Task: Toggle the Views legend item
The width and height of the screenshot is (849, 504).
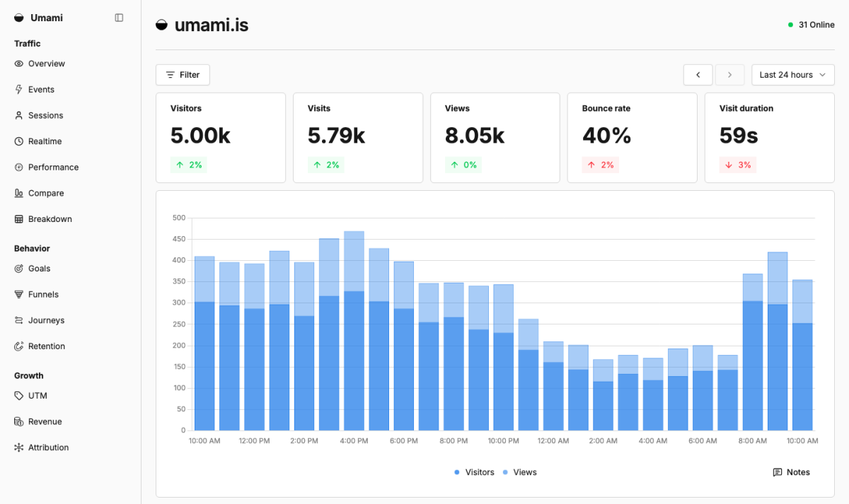Action: [x=519, y=472]
